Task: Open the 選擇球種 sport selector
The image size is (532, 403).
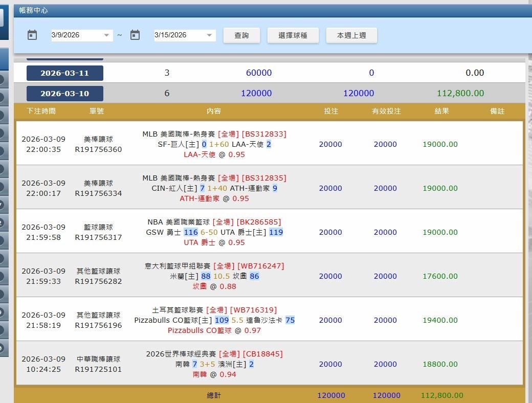Action: pyautogui.click(x=293, y=35)
